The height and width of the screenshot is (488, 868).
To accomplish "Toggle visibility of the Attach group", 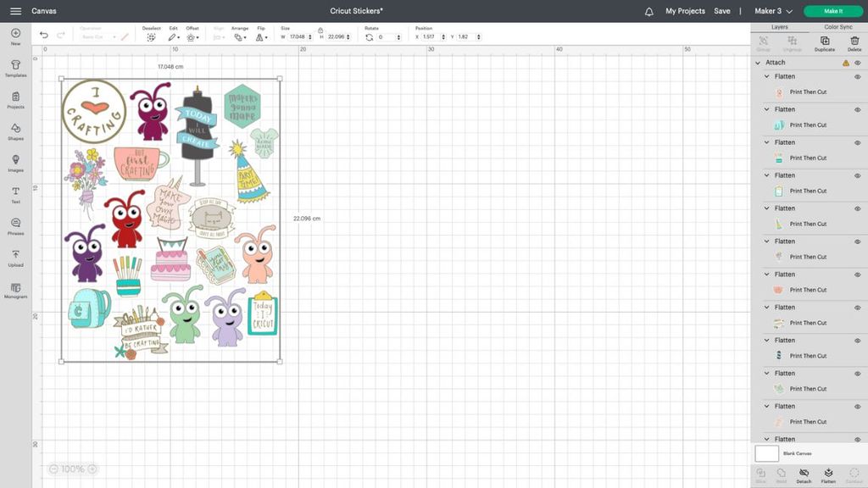I will [856, 62].
